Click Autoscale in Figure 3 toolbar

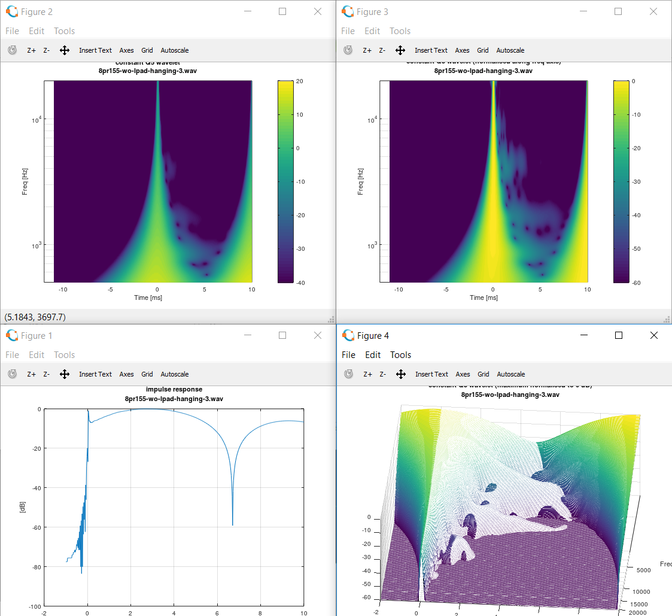pyautogui.click(x=510, y=50)
